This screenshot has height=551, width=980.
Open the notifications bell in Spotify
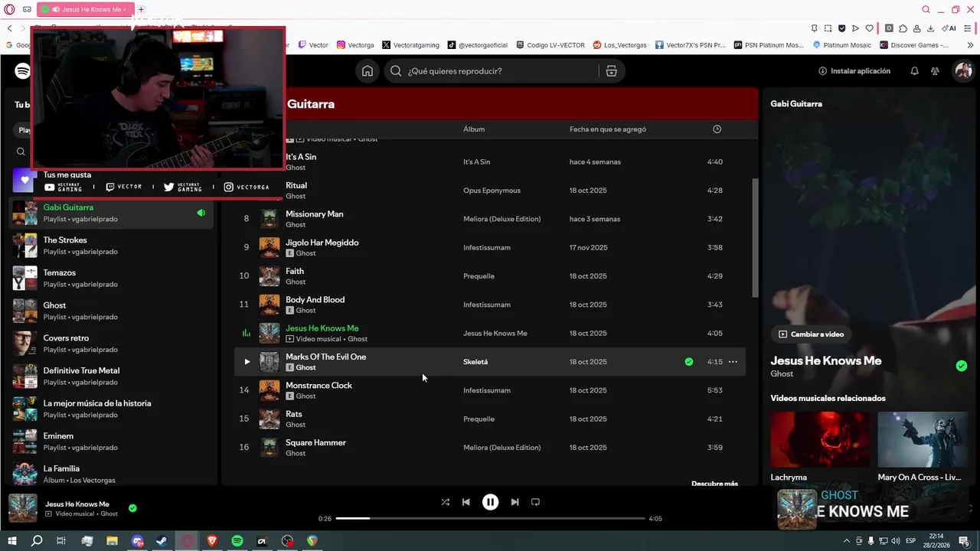pyautogui.click(x=914, y=71)
